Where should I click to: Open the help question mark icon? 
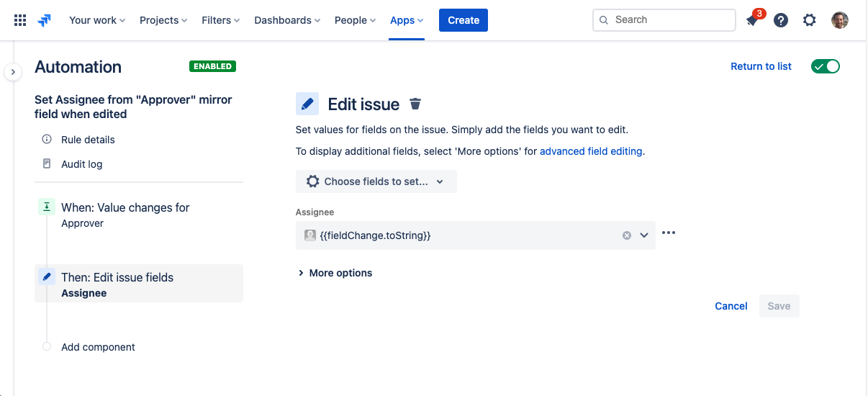click(781, 20)
